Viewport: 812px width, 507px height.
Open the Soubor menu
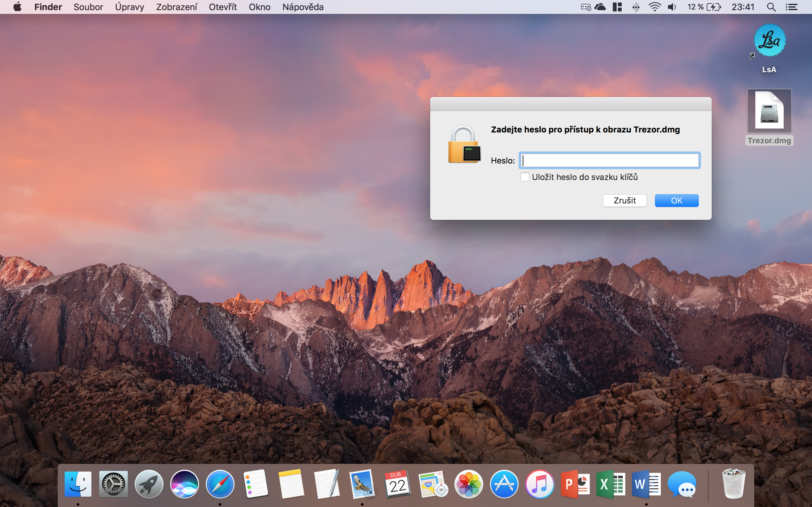(x=88, y=7)
